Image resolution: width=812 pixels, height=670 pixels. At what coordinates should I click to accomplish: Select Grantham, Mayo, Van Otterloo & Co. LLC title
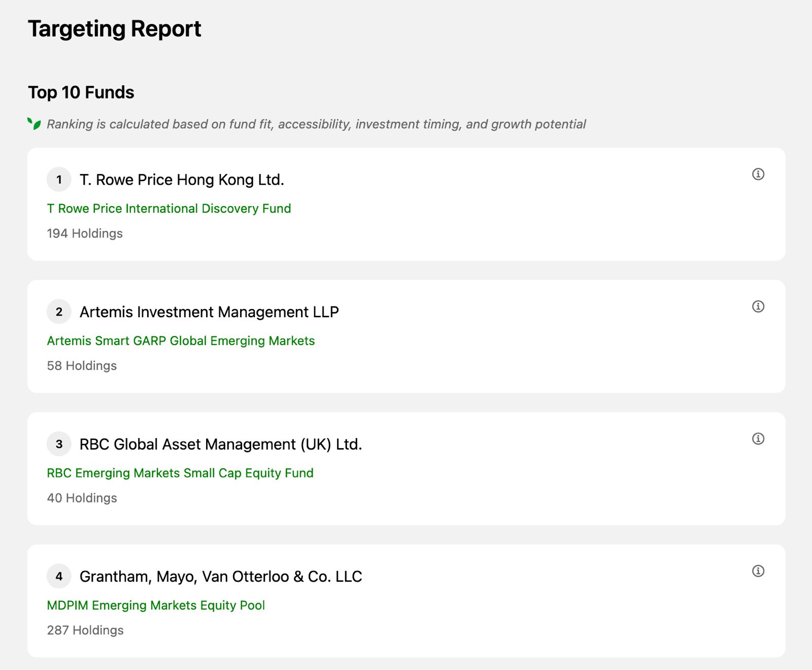tap(221, 577)
